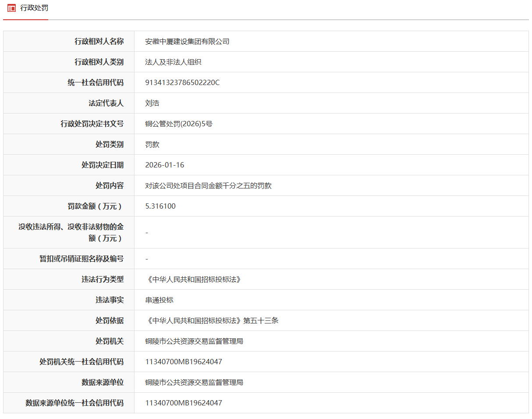Select the 行政处罚 section tab

click(25, 10)
